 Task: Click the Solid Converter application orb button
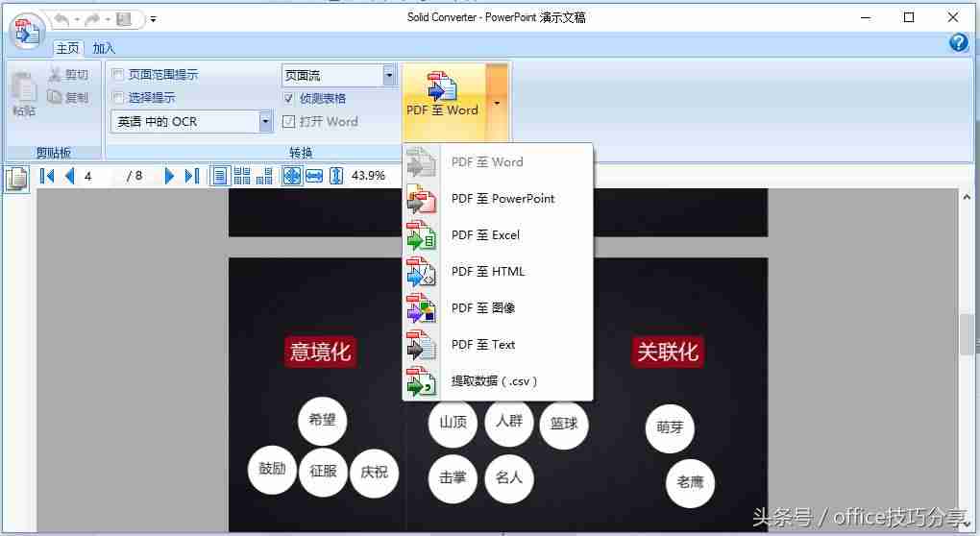27,32
